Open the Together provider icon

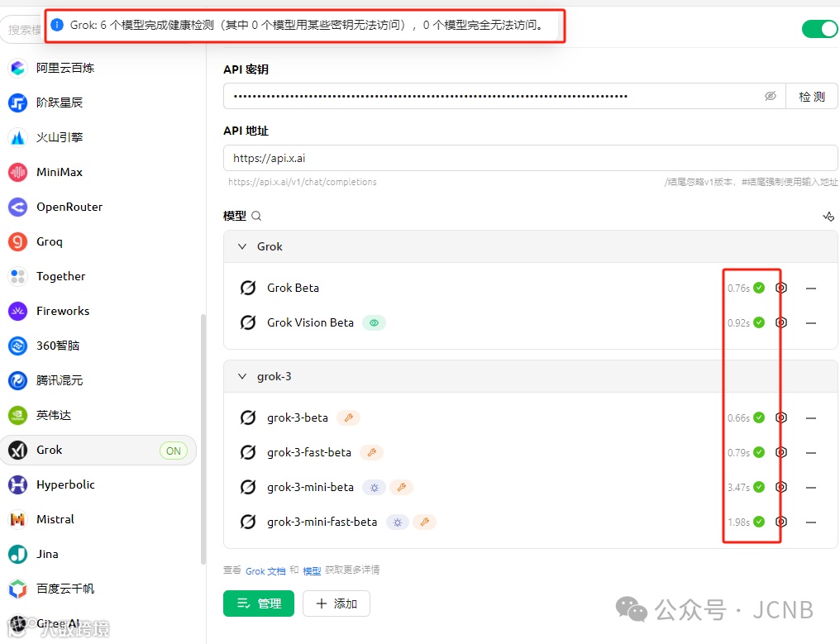[x=17, y=276]
